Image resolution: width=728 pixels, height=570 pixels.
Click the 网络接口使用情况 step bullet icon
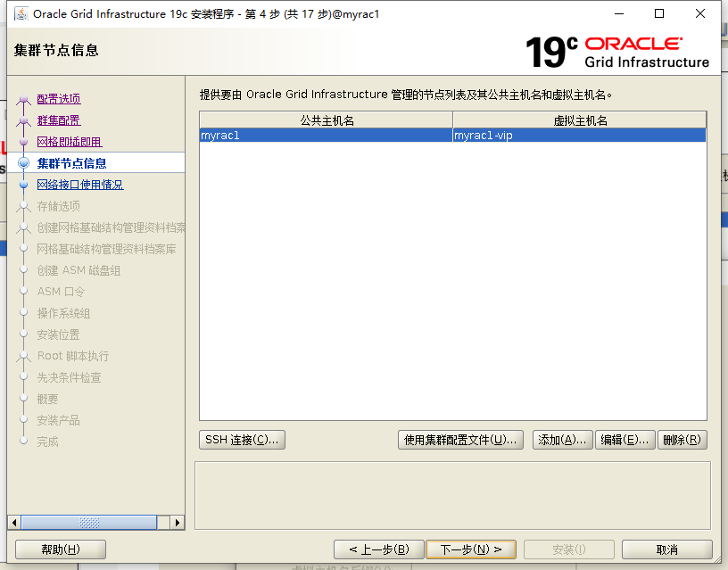(x=24, y=185)
